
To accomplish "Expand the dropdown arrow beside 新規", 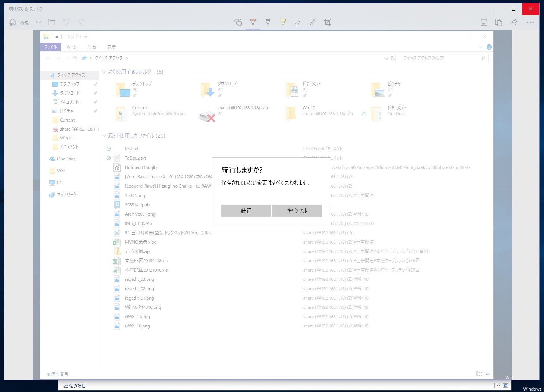I will click(38, 22).
